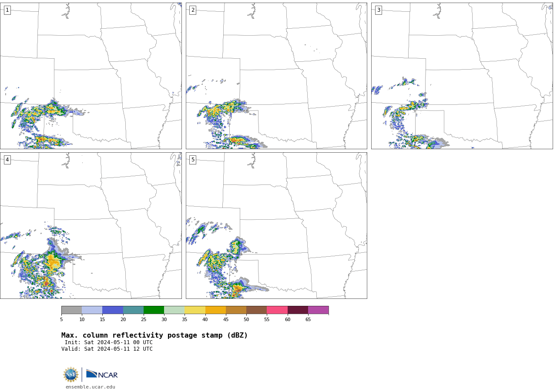This screenshot has width=557, height=392.
Task: Click the Valid: Sat 2024-05-11 12 UTC line
Action: [x=107, y=349]
